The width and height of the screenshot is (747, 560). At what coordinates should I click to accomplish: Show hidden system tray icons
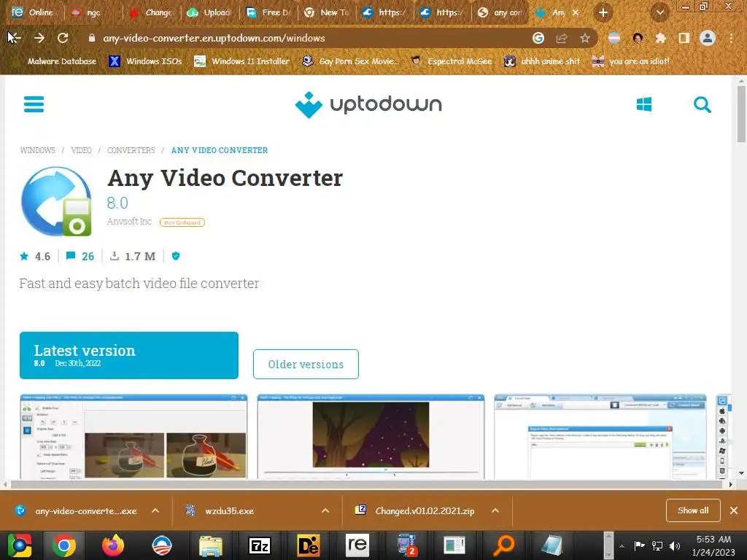(x=622, y=546)
